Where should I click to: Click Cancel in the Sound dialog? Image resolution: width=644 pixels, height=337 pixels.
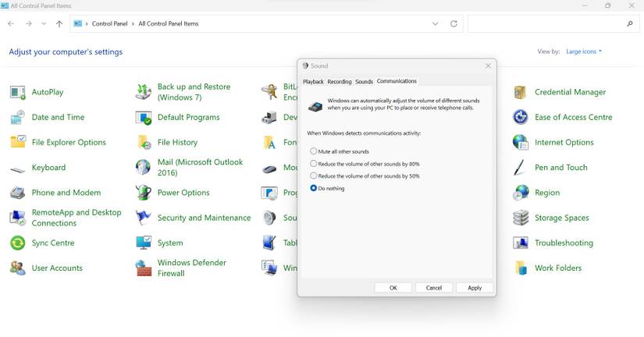434,288
